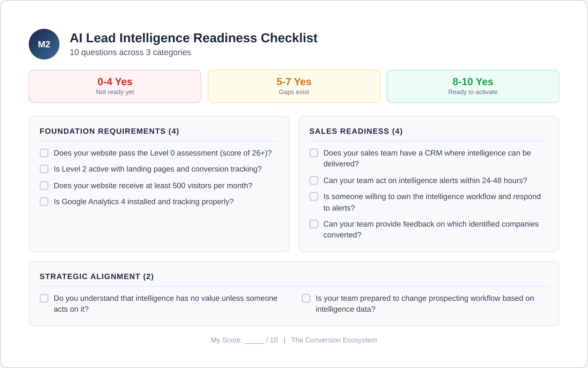Tick the 24-48 hours alert response checkbox
This screenshot has width=588, height=368.
click(314, 180)
